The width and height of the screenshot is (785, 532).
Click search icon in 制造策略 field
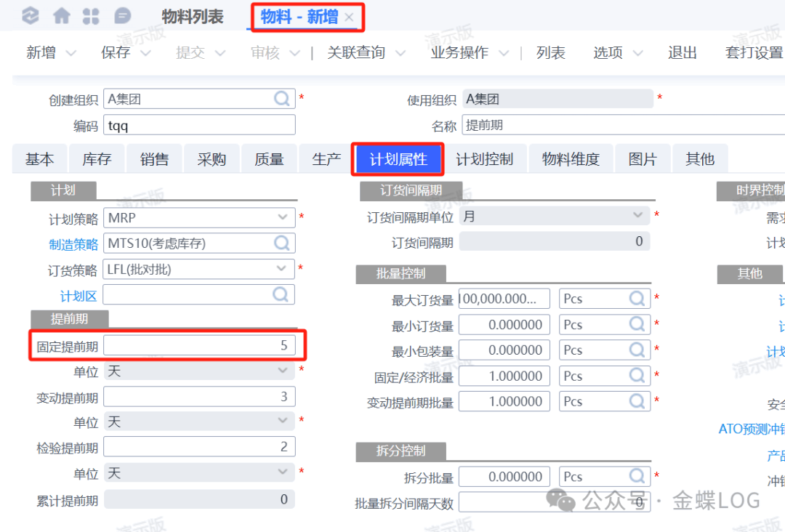[281, 243]
